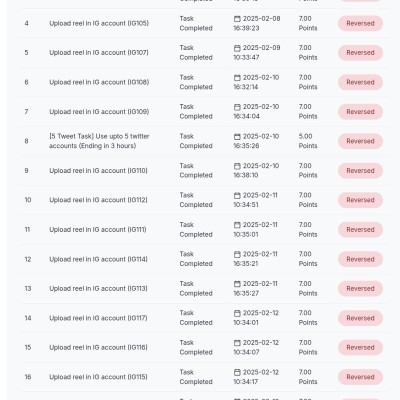The height and width of the screenshot is (400, 400).
Task: Select Upload reel in IG account (IG116) row
Action: [203, 347]
